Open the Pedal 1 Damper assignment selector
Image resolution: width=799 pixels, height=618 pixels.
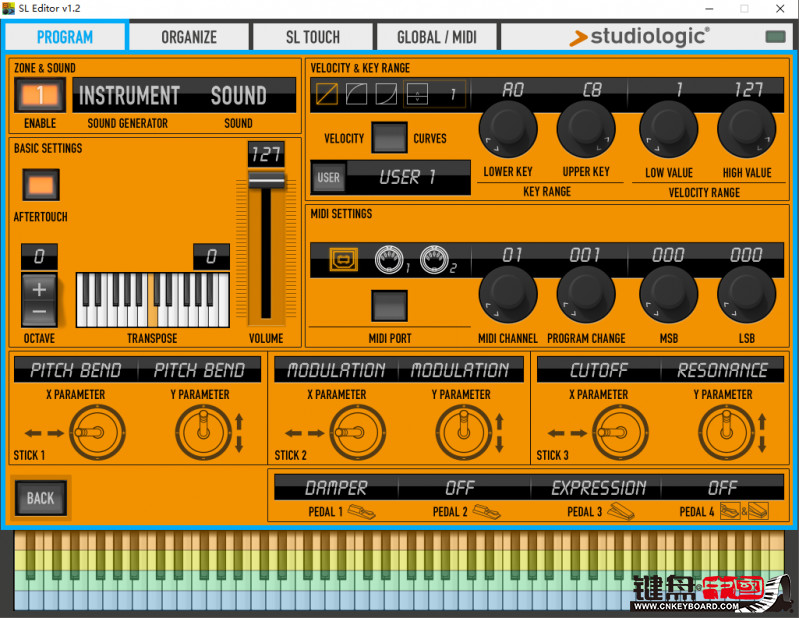pos(336,488)
